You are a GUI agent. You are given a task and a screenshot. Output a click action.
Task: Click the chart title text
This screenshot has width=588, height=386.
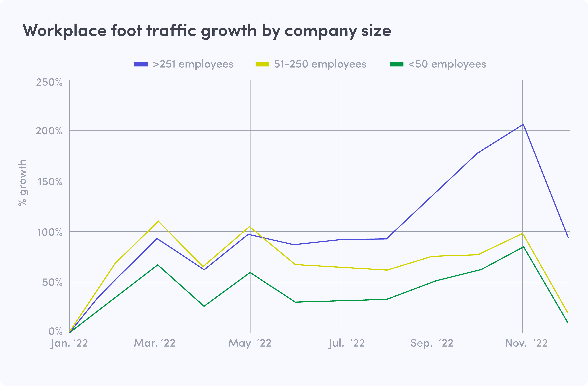pyautogui.click(x=207, y=31)
